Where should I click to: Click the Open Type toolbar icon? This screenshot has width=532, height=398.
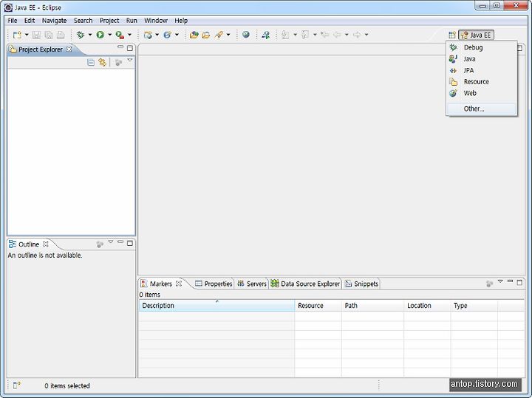click(194, 35)
